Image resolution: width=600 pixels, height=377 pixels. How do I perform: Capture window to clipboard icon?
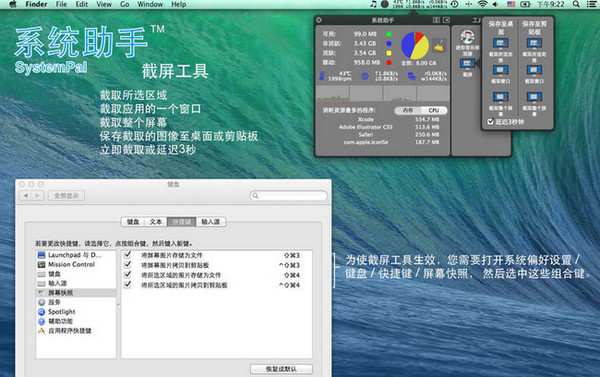(534, 70)
